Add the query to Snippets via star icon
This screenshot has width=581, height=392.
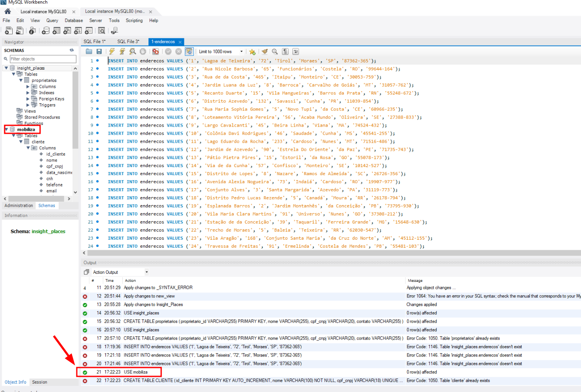251,51
